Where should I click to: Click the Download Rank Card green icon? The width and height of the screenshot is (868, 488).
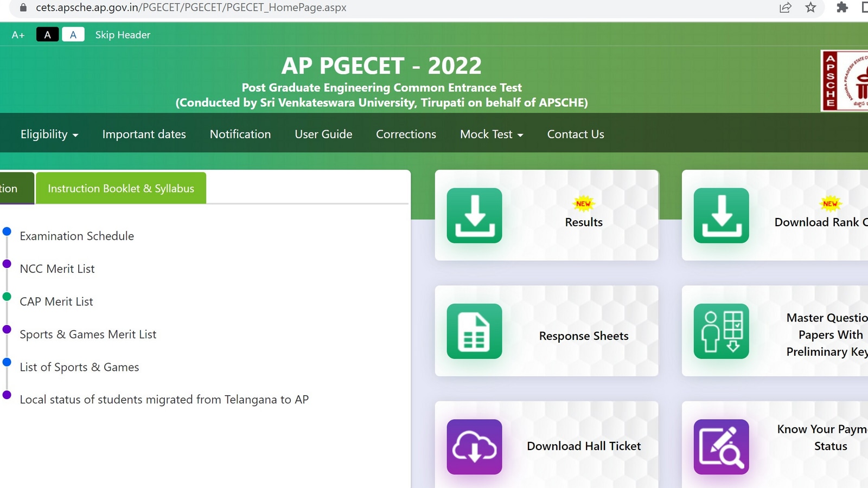point(721,215)
